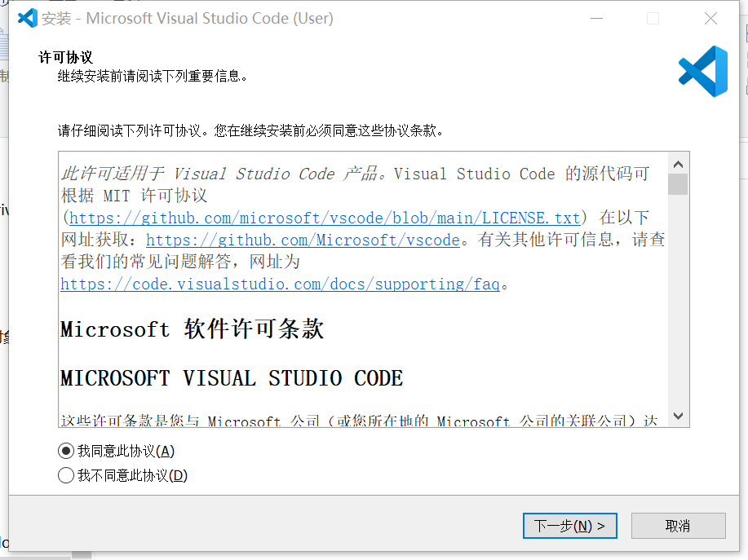The height and width of the screenshot is (560, 748).
Task: Open the github.com/Microsoft/vscode link
Action: pyautogui.click(x=303, y=240)
